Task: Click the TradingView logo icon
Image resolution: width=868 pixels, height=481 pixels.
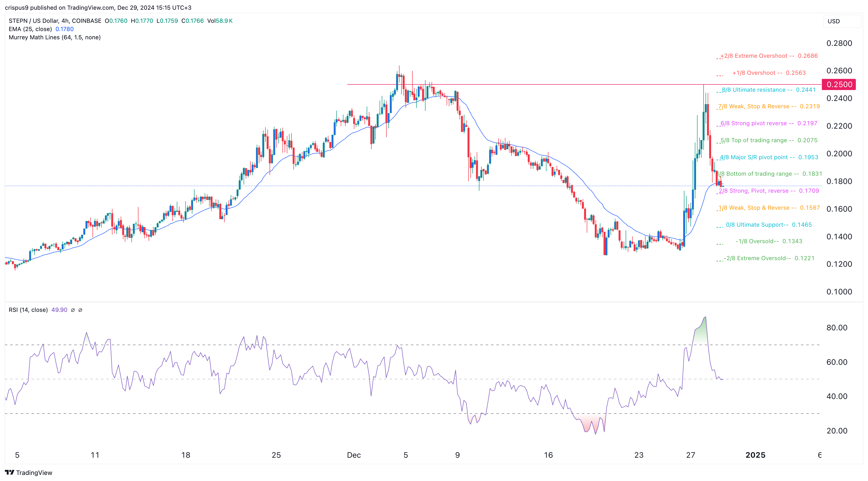Action: [9, 472]
